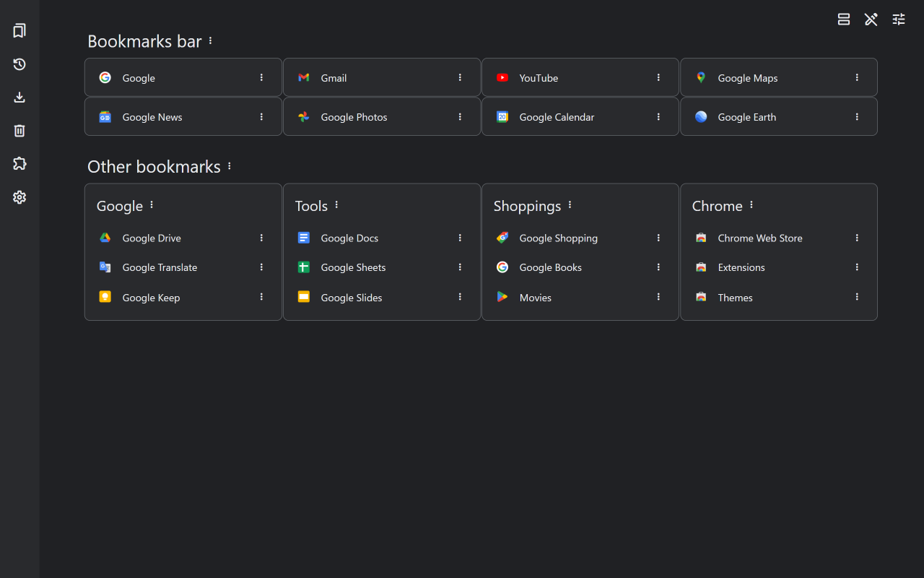
Task: Open the Shoppings folder options menu
Action: pos(570,205)
